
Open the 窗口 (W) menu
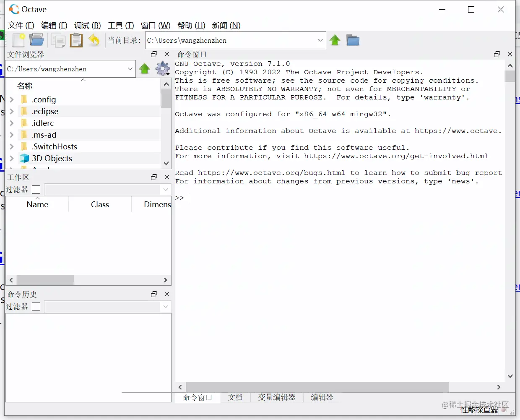point(156,26)
